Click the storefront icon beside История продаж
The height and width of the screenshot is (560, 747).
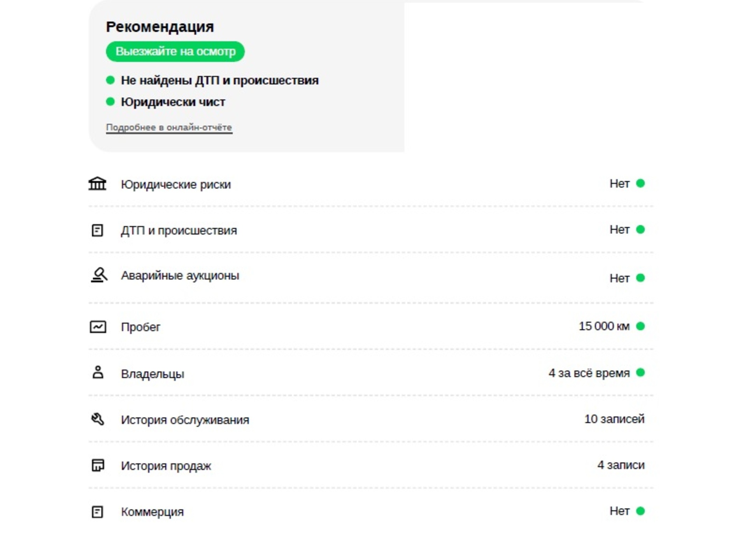click(x=98, y=465)
